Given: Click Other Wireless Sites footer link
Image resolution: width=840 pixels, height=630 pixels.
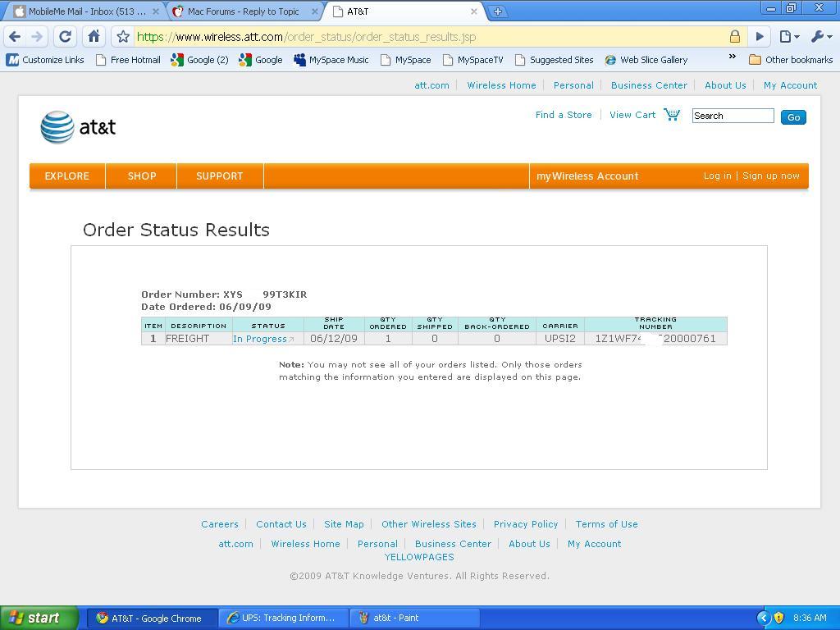Looking at the screenshot, I should pos(428,524).
